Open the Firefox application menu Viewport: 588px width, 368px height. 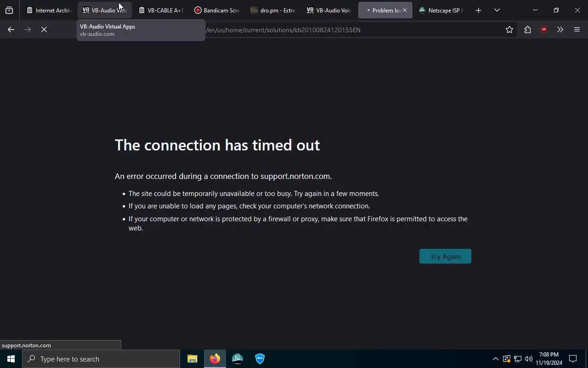577,29
